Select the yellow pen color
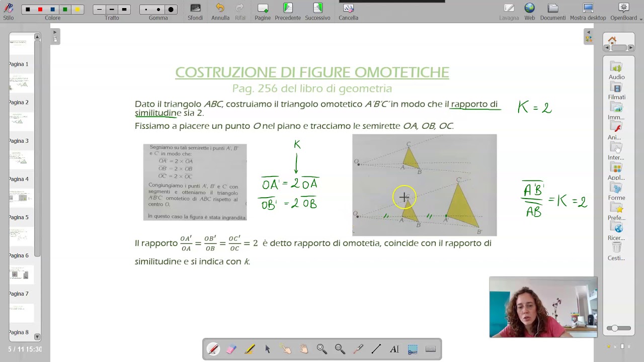 (77, 10)
